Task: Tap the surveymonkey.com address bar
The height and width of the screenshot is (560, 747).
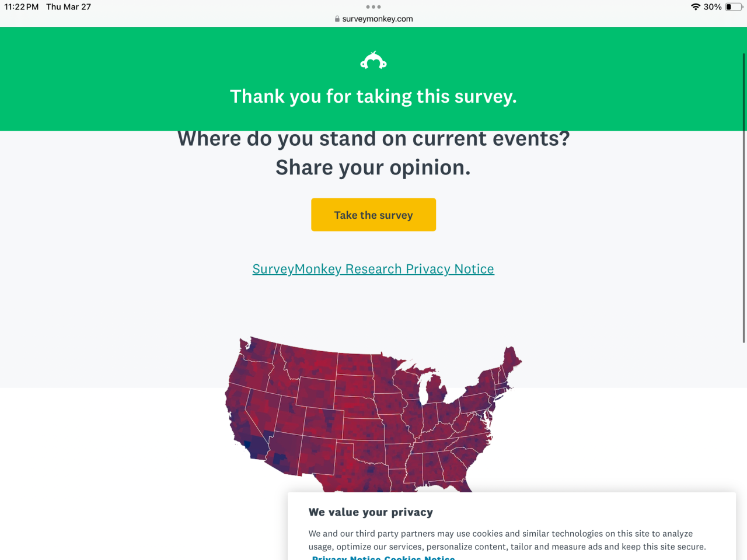Action: tap(377, 19)
